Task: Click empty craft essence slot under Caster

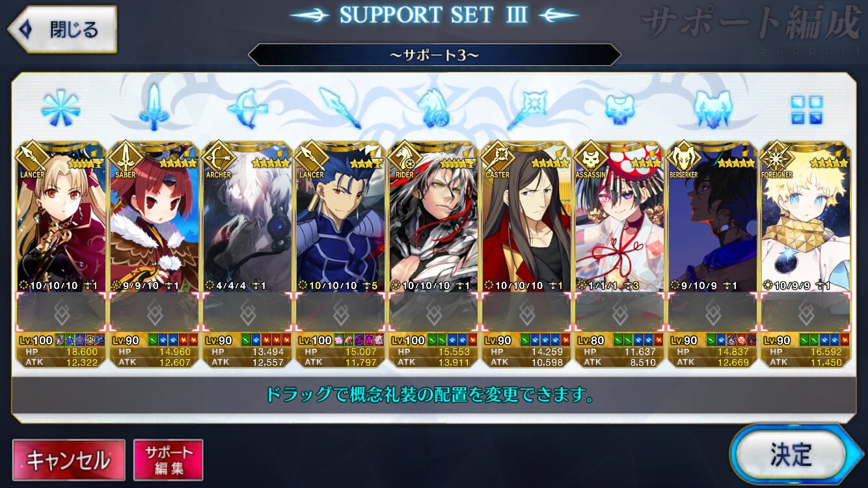Action: tap(527, 312)
